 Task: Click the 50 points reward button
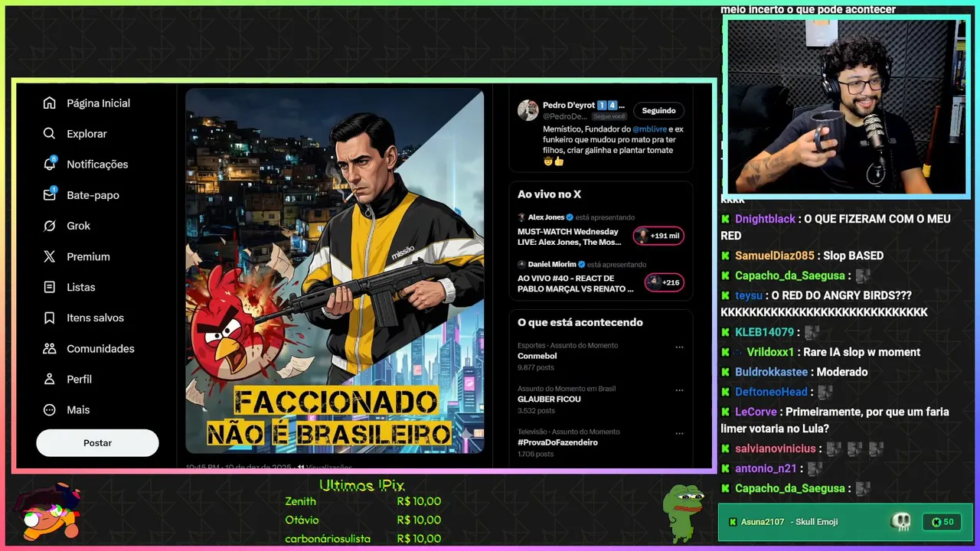click(942, 522)
